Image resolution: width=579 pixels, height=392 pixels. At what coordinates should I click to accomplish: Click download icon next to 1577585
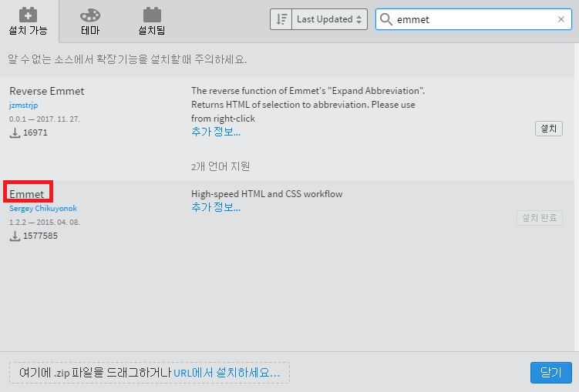coord(15,236)
